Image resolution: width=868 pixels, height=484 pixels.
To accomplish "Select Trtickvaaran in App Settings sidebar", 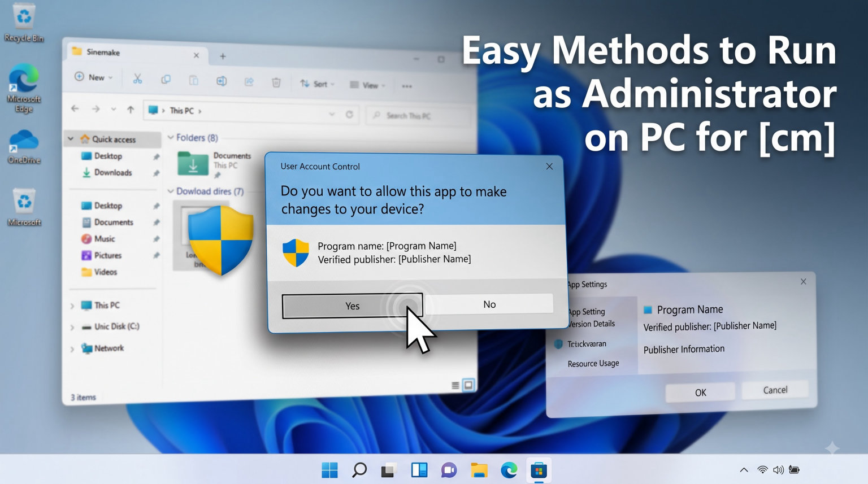I will tap(587, 344).
